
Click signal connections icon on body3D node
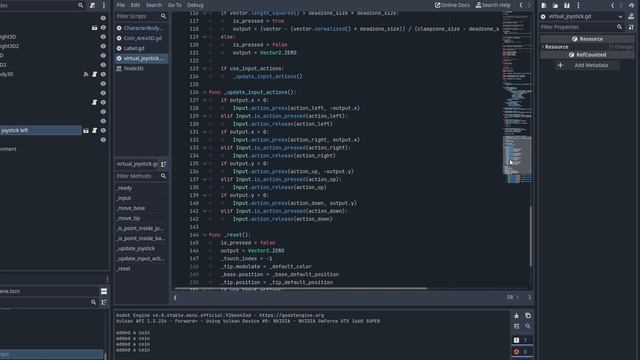tap(86, 74)
